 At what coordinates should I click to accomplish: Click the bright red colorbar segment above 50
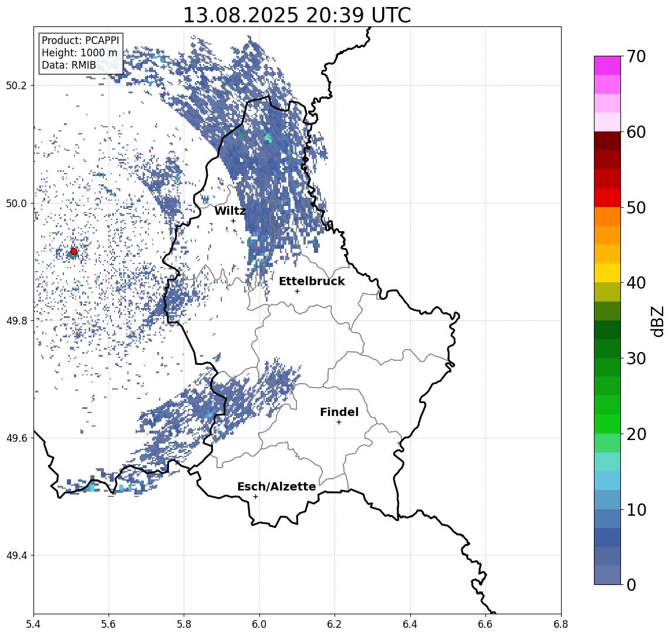pos(607,198)
